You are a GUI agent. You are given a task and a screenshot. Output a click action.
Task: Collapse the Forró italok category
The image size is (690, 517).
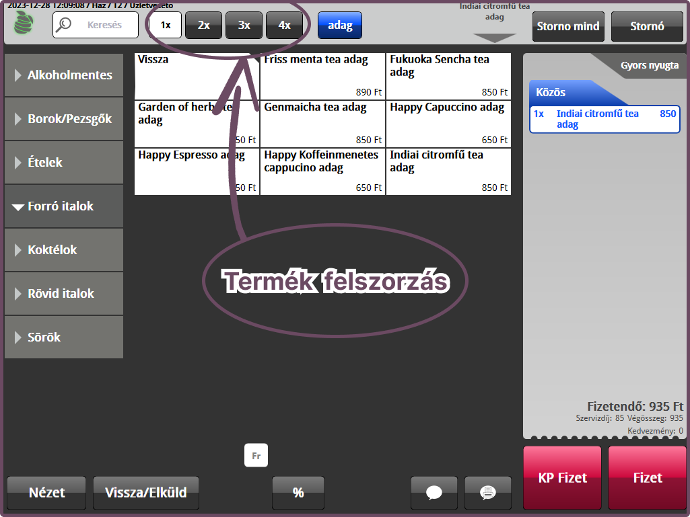coord(64,206)
